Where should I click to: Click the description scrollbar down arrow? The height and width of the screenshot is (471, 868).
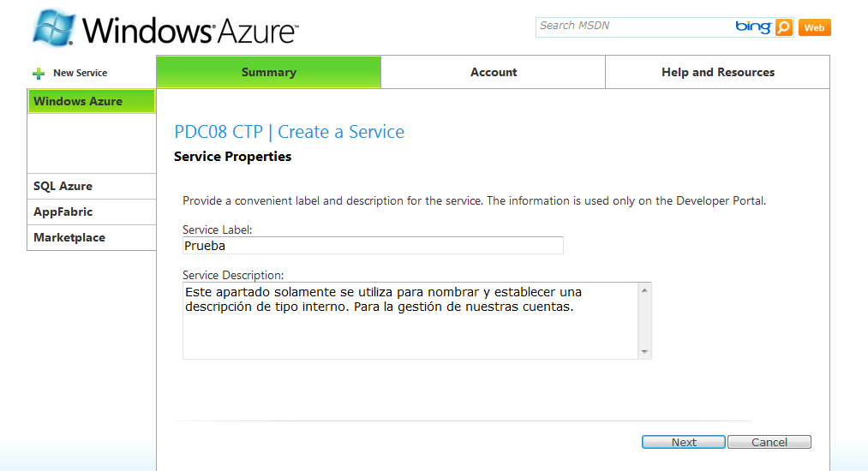coord(644,351)
